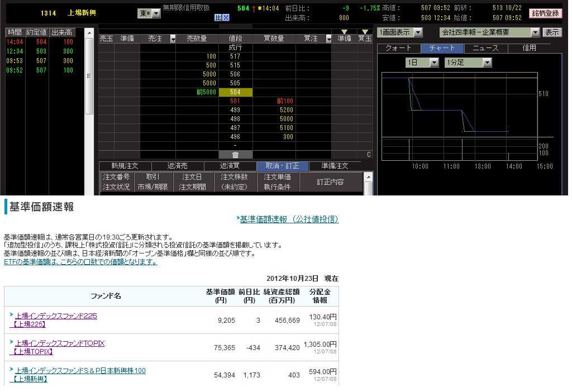572x392 pixels.
Task: Click the yellow triangle above 買玉 column
Action: click(x=365, y=32)
